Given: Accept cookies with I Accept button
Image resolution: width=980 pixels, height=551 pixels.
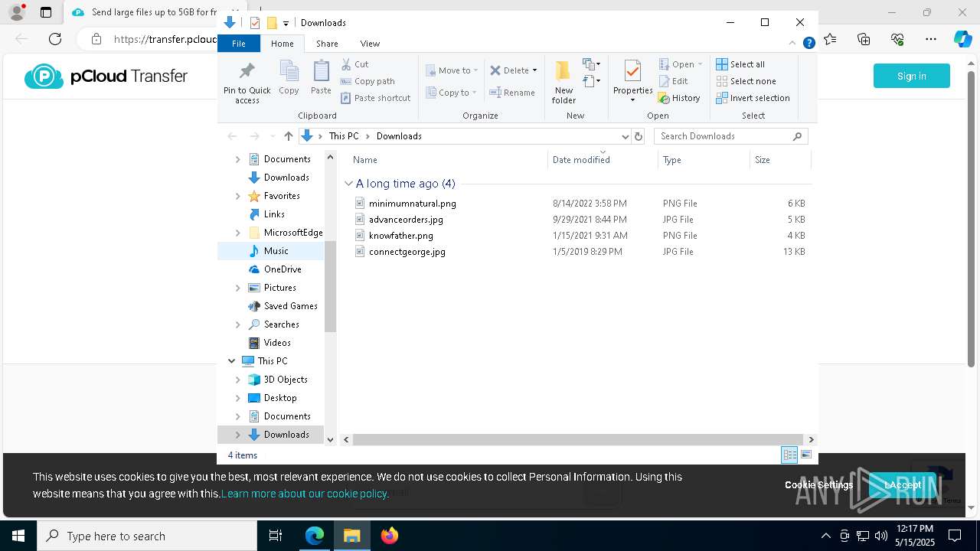Looking at the screenshot, I should [902, 484].
